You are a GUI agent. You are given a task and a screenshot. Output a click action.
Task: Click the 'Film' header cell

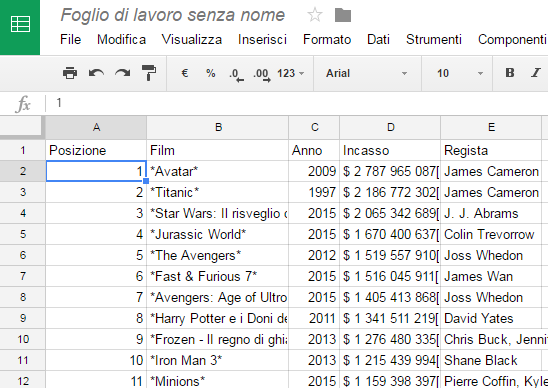pos(218,150)
